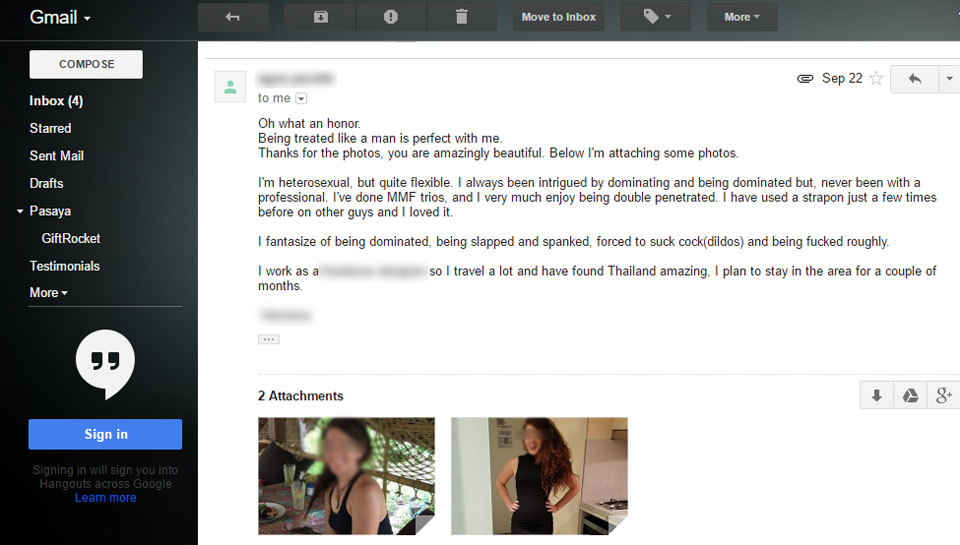This screenshot has width=960, height=545.
Task: Open the Inbox (4) folder
Action: click(56, 101)
